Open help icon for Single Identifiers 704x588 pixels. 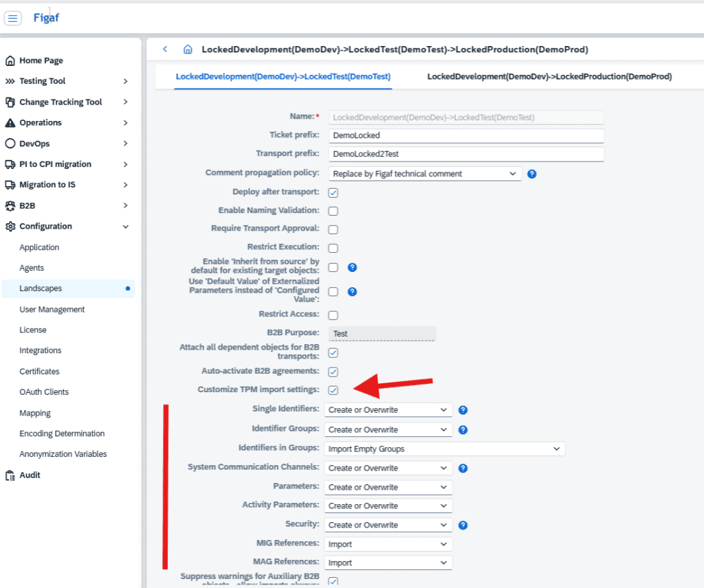click(463, 410)
